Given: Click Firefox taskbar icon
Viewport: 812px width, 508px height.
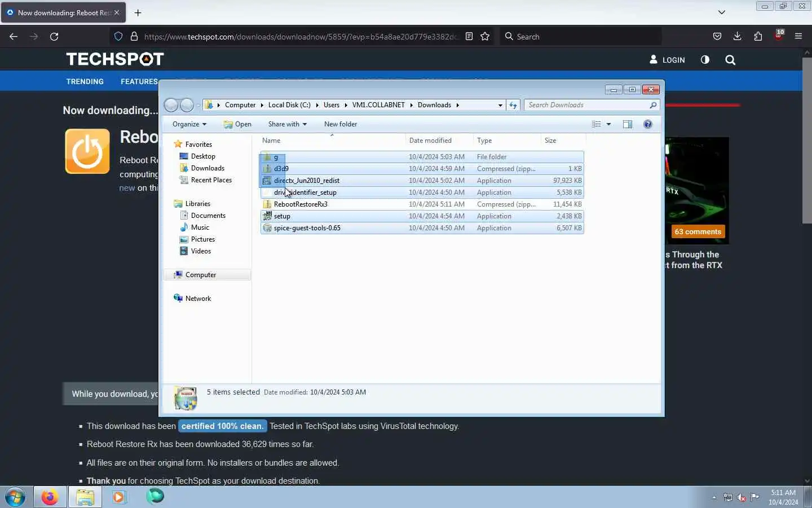Looking at the screenshot, I should 50,497.
